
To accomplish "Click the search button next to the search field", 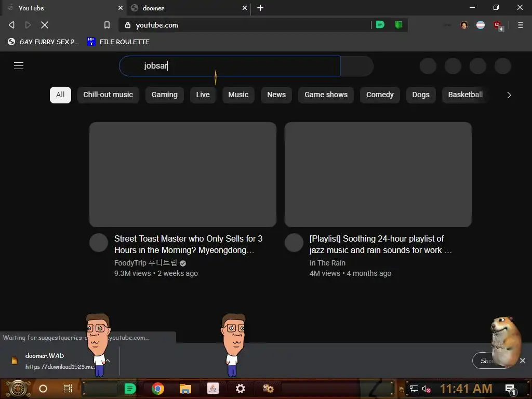I will click(356, 66).
